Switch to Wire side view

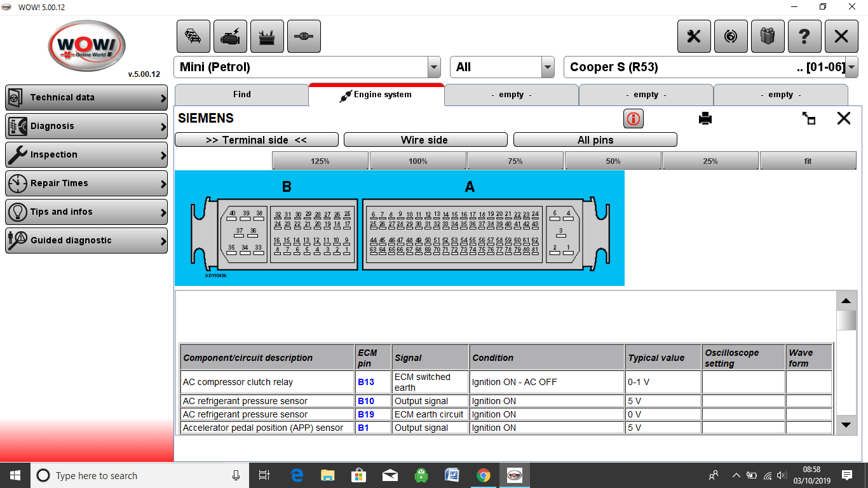coord(426,140)
